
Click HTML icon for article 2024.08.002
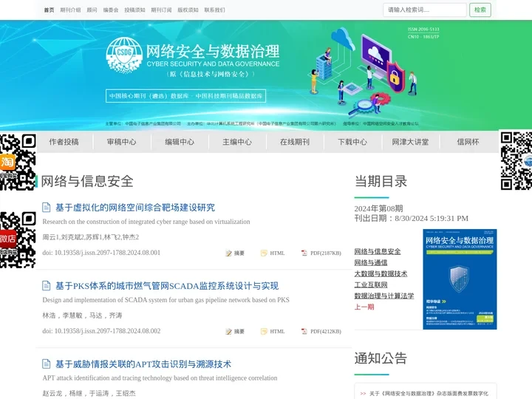pyautogui.click(x=264, y=332)
